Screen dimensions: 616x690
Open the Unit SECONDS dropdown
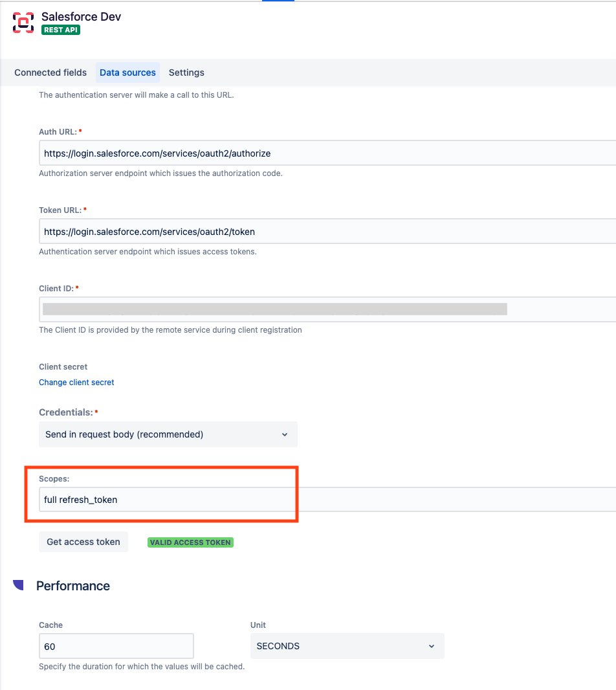point(347,646)
